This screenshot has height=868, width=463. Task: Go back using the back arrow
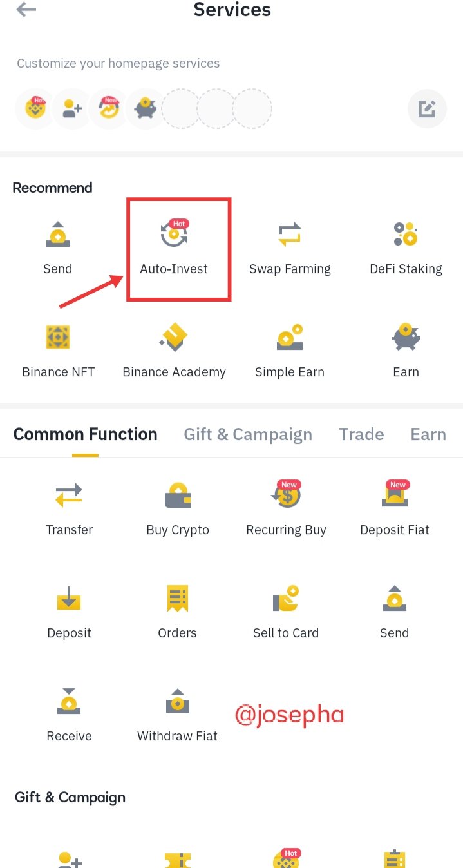(x=26, y=10)
